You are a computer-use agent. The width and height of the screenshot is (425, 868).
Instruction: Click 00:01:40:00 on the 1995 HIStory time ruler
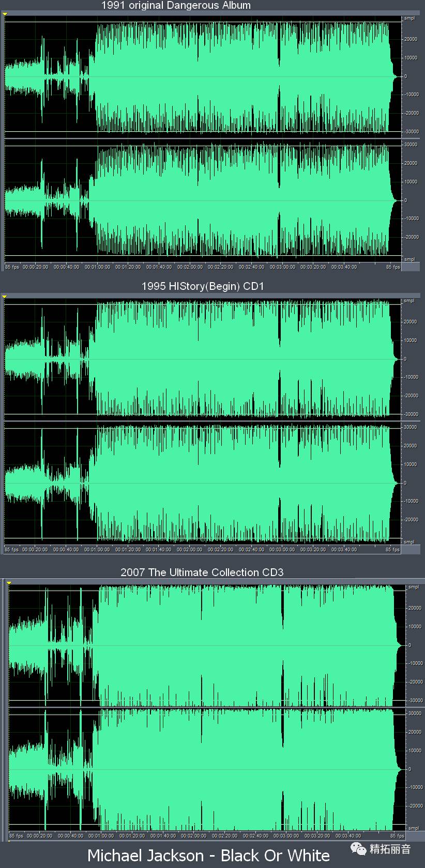click(159, 550)
